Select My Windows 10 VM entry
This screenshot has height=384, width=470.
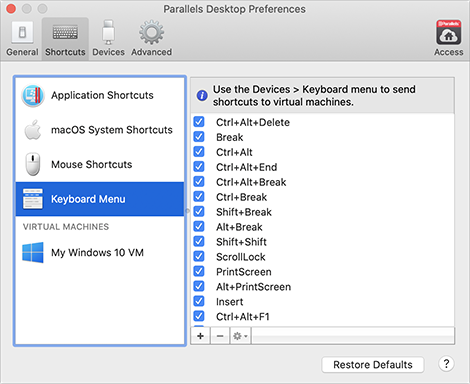tap(100, 253)
